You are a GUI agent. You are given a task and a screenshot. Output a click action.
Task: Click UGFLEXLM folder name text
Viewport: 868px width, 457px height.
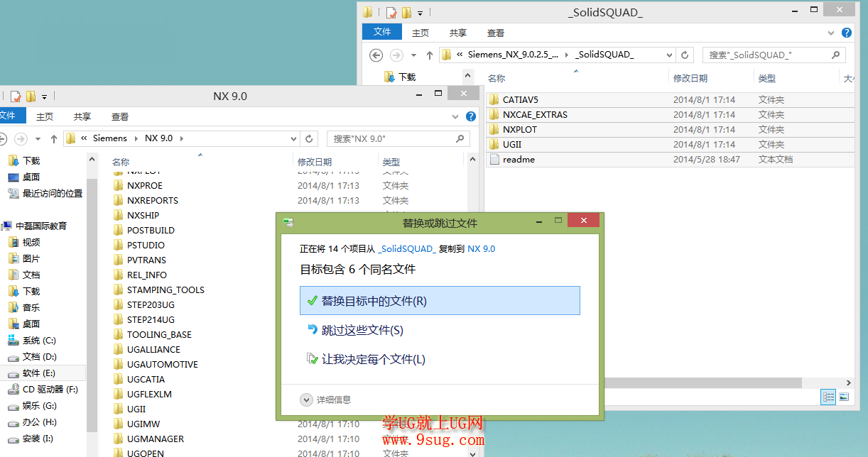(x=149, y=395)
